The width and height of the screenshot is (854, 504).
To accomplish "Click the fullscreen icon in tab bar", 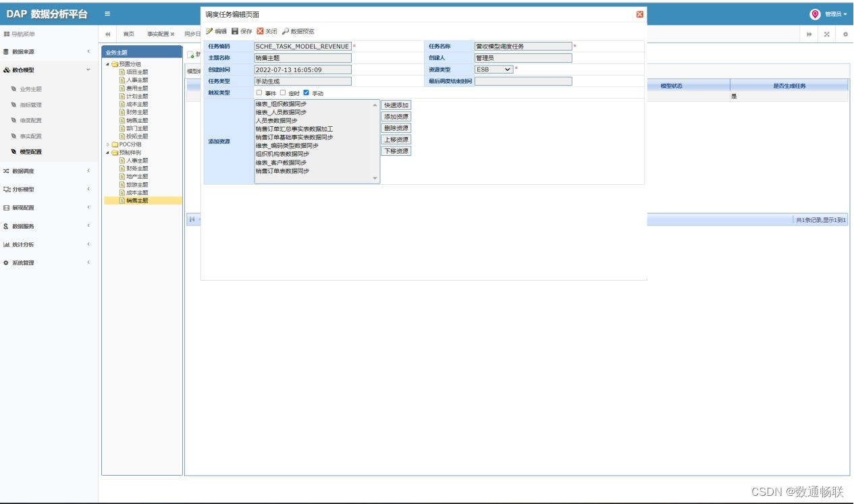I will tap(827, 34).
